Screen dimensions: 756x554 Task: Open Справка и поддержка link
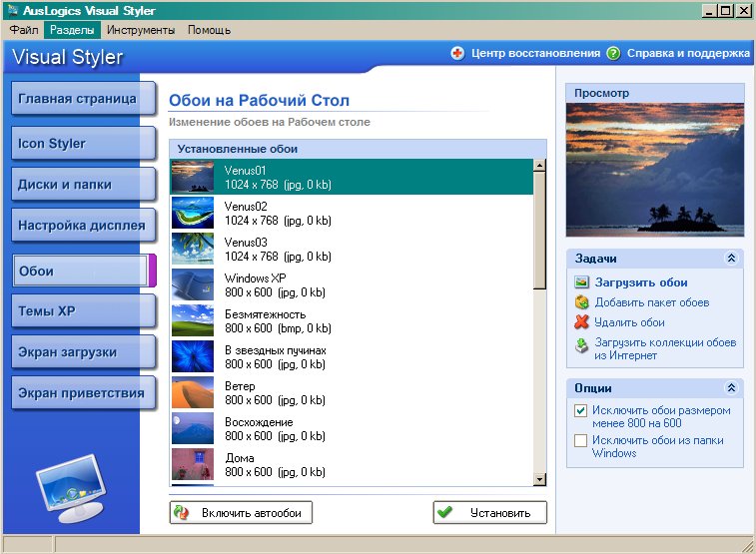point(688,53)
